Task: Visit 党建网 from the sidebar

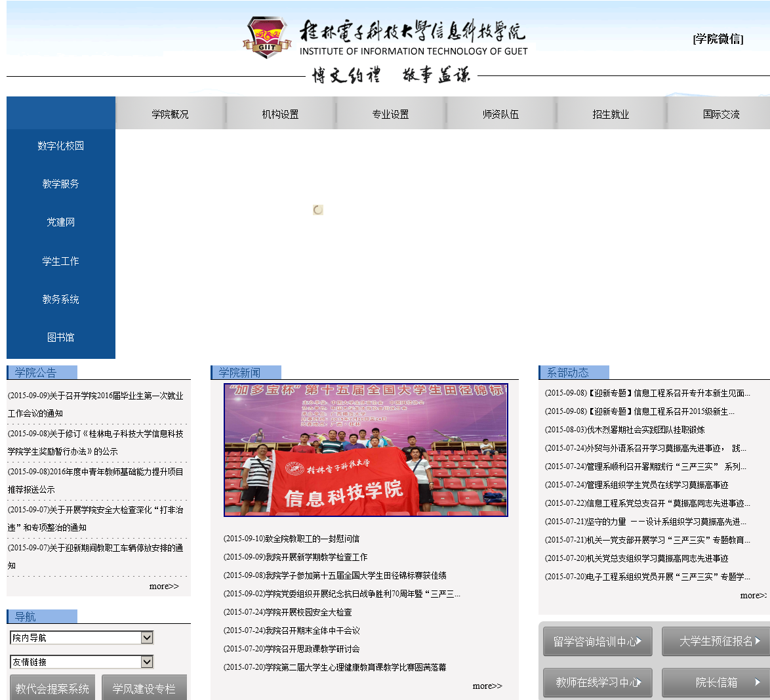Action: pos(60,222)
